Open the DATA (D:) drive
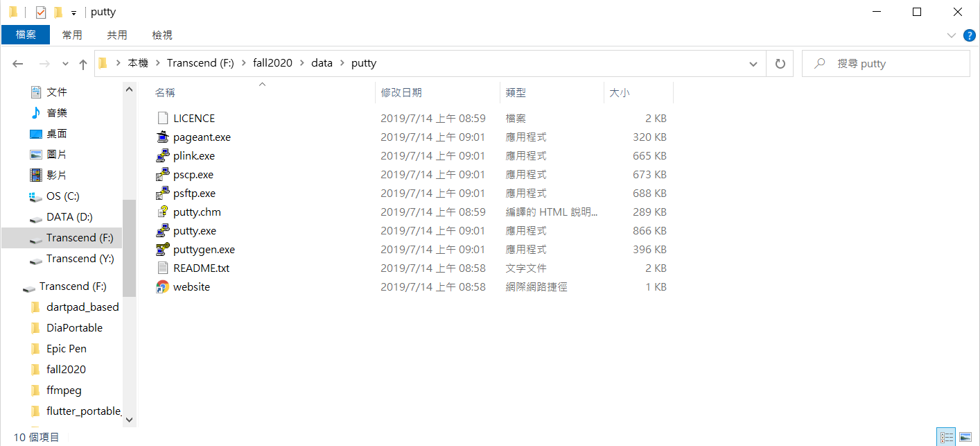980x446 pixels. (69, 217)
